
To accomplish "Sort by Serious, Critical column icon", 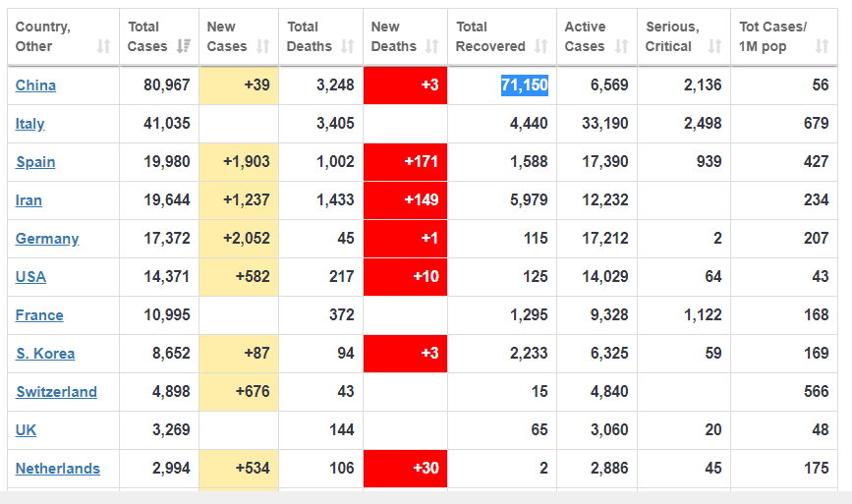I will [714, 47].
